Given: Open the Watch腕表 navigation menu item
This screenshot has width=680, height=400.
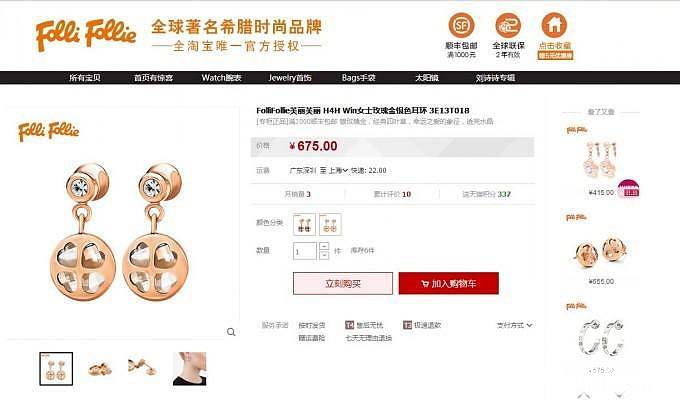Looking at the screenshot, I should (221, 78).
